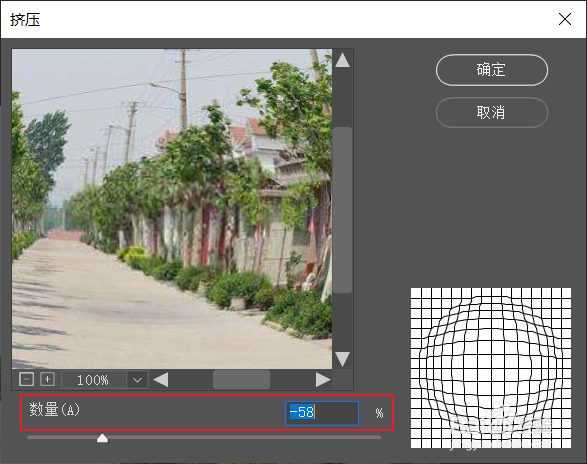This screenshot has width=587, height=464.
Task: Click the preview scroll down arrow
Action: [x=342, y=359]
